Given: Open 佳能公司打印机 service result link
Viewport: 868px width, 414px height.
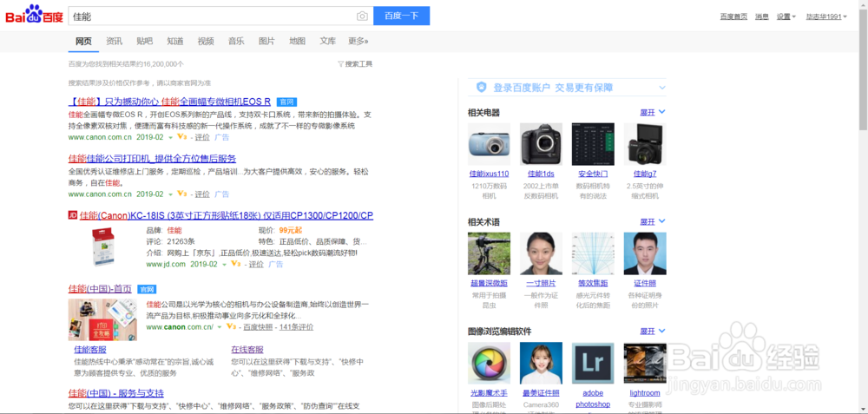Looking at the screenshot, I should click(x=152, y=158).
